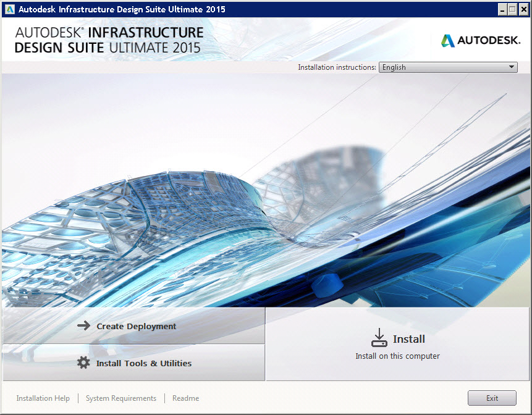Click the window title text

[122, 9]
